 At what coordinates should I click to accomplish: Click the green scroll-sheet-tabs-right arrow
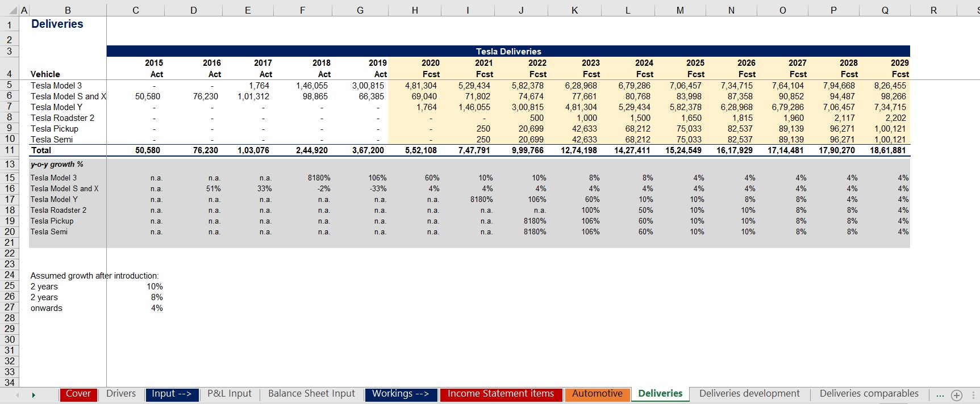(34, 395)
